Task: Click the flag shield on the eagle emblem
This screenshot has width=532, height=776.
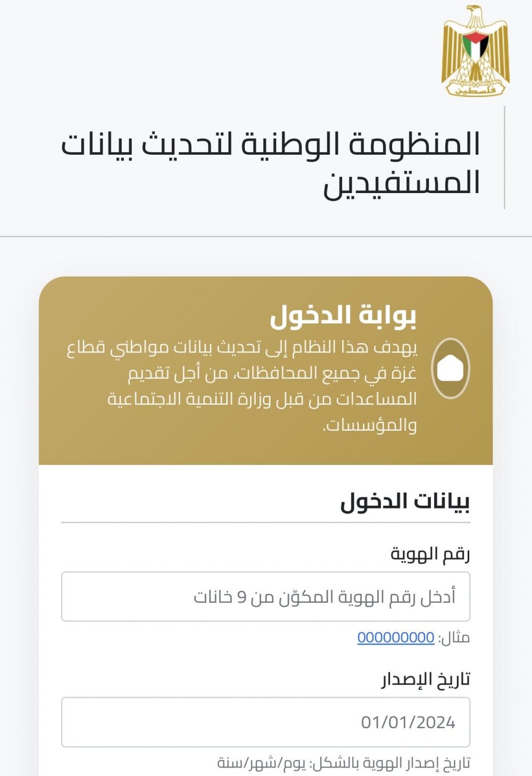Action: tap(475, 45)
